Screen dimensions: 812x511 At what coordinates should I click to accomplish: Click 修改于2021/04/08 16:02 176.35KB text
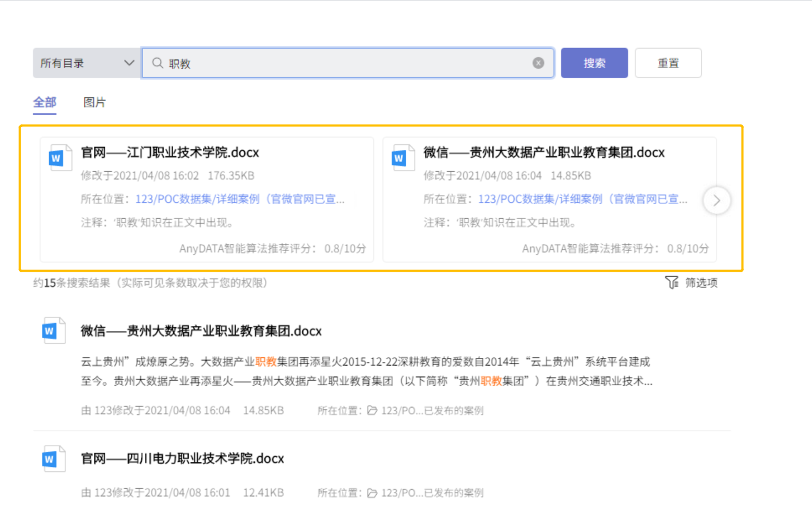pos(168,176)
